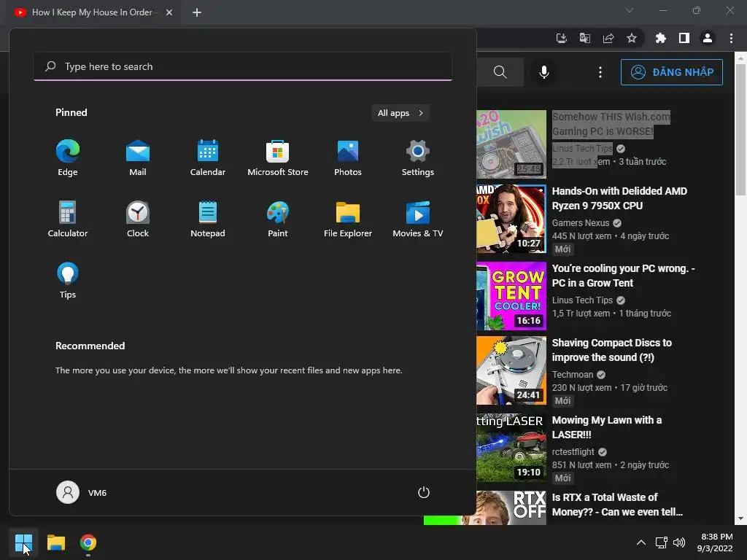This screenshot has height=560, width=747.
Task: Click the scrollbar down arrow
Action: coord(740,518)
